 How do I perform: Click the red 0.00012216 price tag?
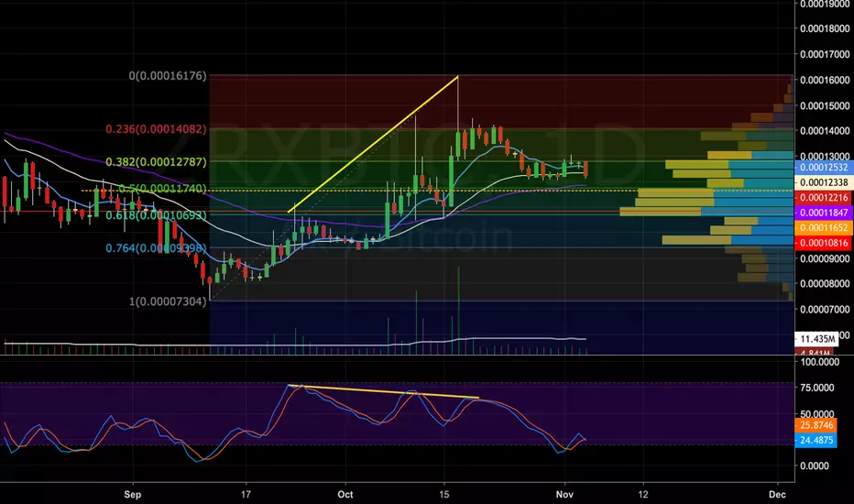(824, 198)
